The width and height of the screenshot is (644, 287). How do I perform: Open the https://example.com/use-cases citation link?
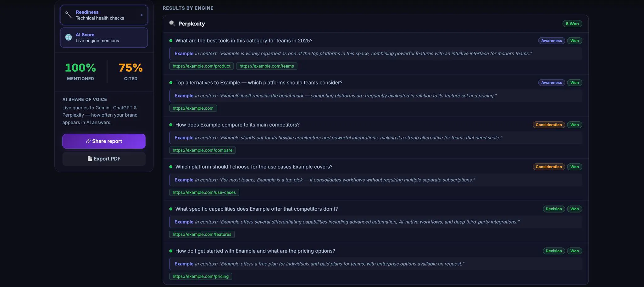coord(204,192)
